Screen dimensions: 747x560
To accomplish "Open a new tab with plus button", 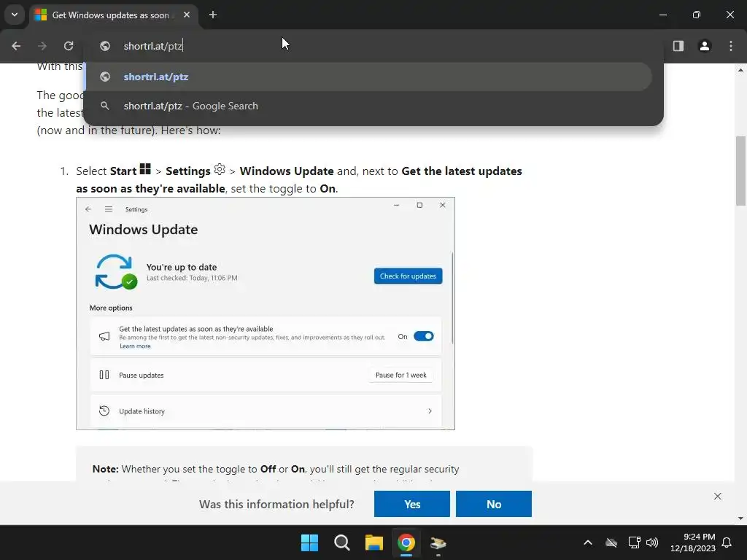I will [x=213, y=15].
